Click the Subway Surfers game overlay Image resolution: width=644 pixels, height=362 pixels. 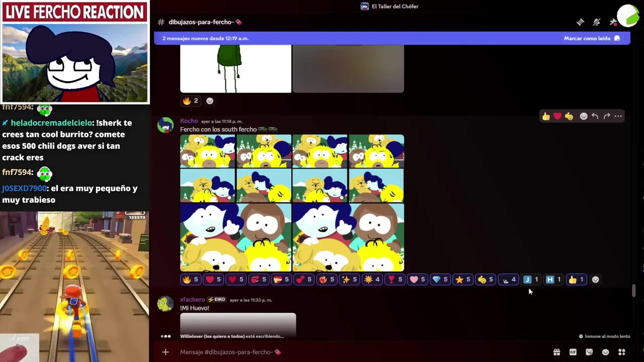point(74,287)
